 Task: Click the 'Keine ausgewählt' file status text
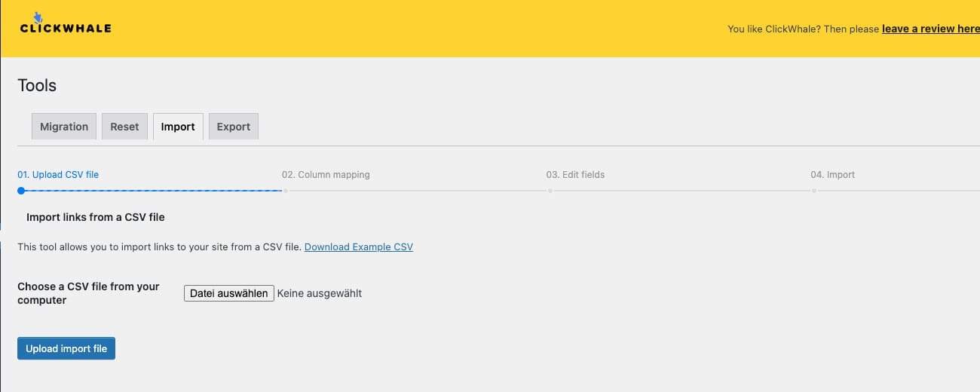click(320, 293)
